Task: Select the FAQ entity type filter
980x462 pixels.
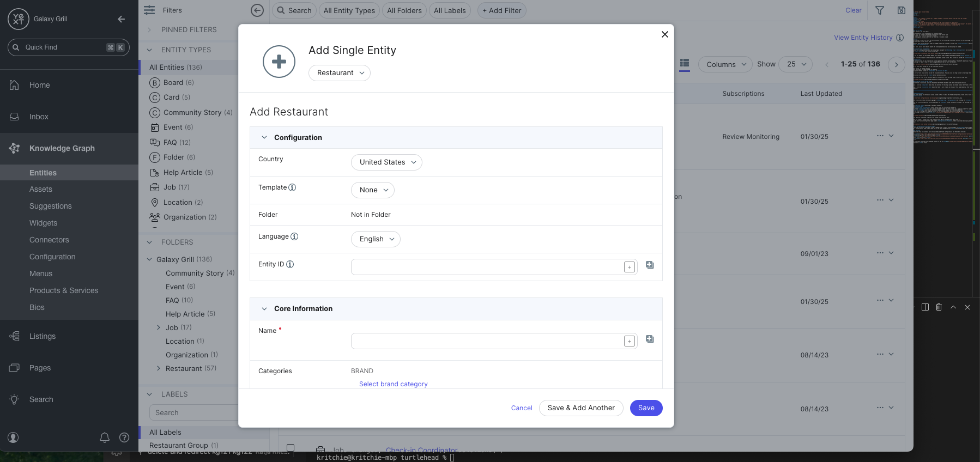Action: [170, 143]
